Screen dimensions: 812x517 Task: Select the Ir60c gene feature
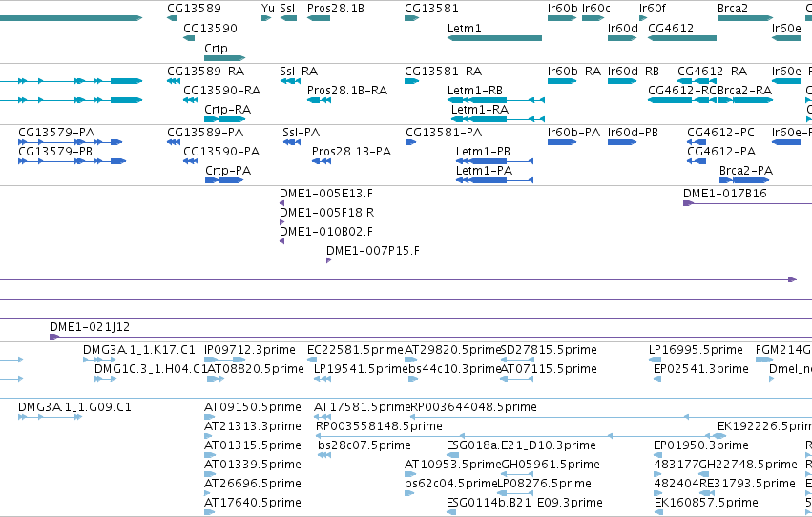click(x=593, y=18)
